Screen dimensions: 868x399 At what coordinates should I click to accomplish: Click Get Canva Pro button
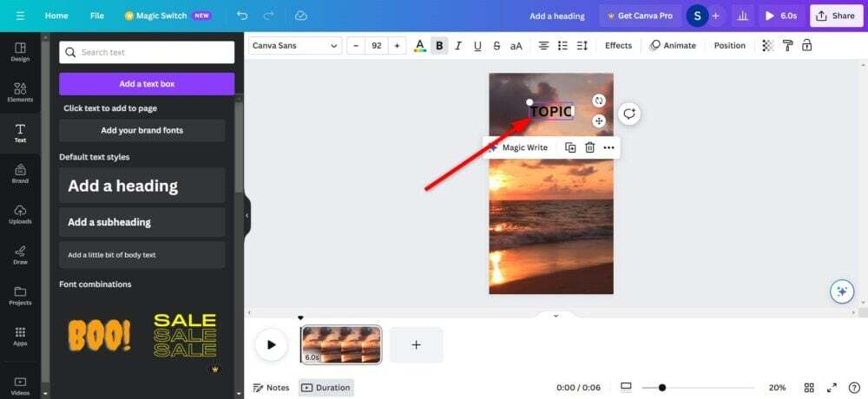point(640,16)
